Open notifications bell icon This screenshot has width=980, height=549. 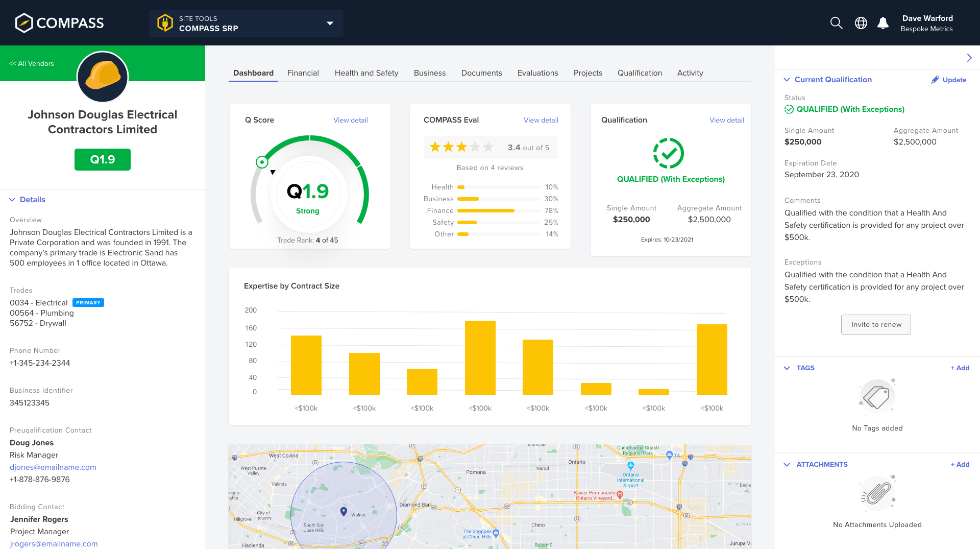[x=883, y=23]
